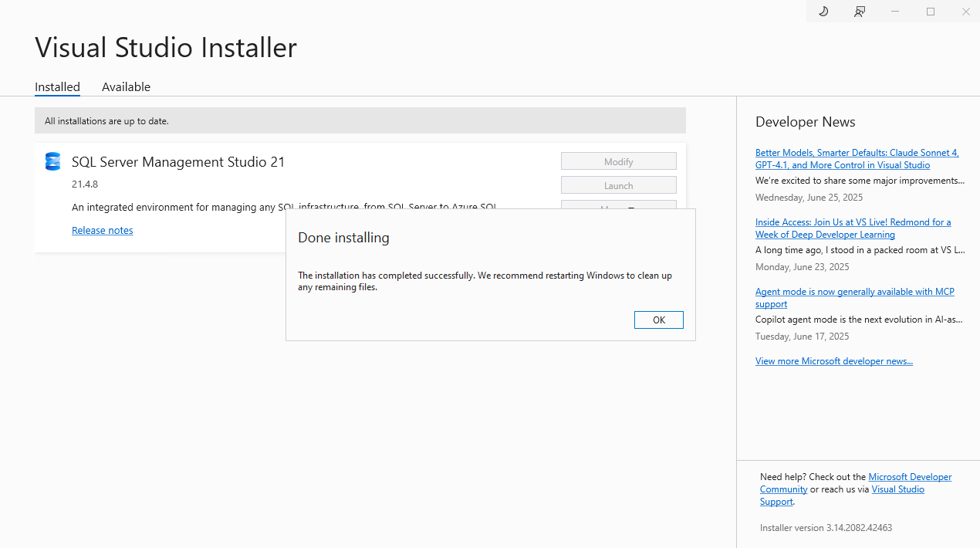Select the Installed tab
This screenshot has width=980, height=548.
(x=57, y=86)
